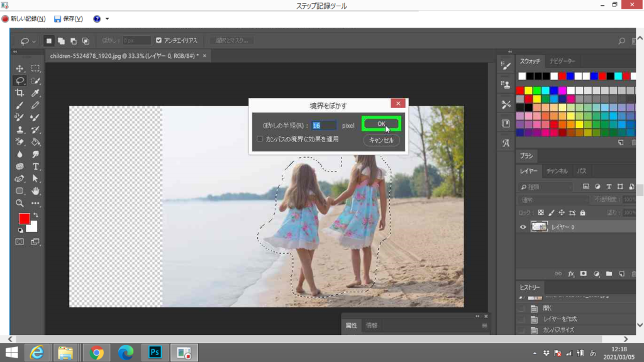Toggle Quick Mask mode icon

point(19,242)
